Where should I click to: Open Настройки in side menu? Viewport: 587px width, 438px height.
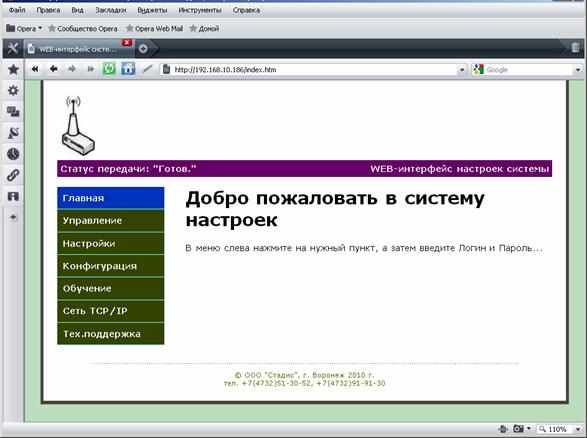[110, 243]
